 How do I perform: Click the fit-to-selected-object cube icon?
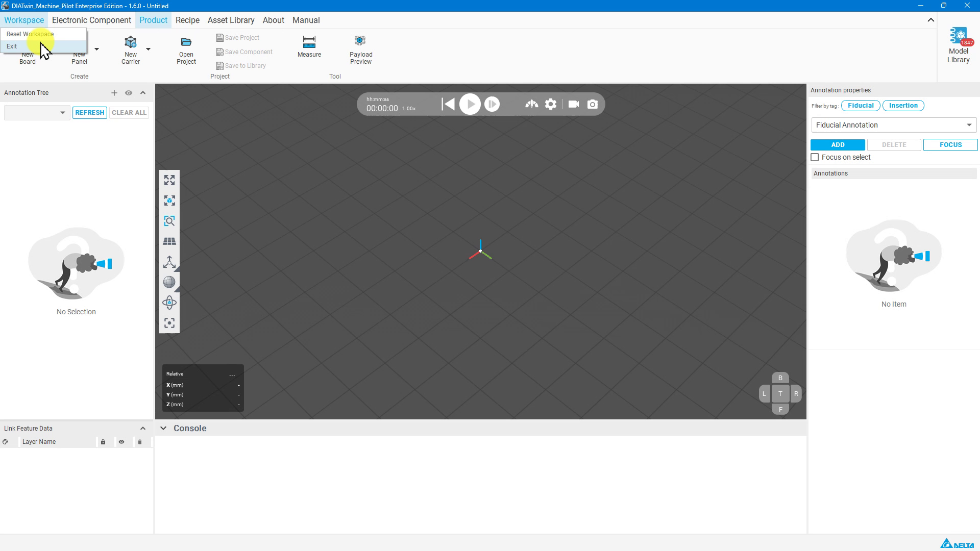click(x=169, y=201)
